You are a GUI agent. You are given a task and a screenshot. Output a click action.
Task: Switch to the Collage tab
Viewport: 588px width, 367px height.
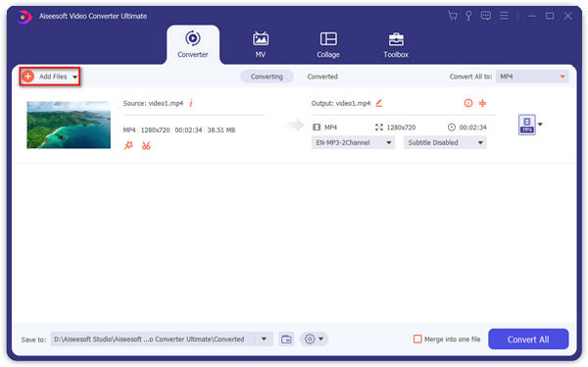tap(328, 44)
